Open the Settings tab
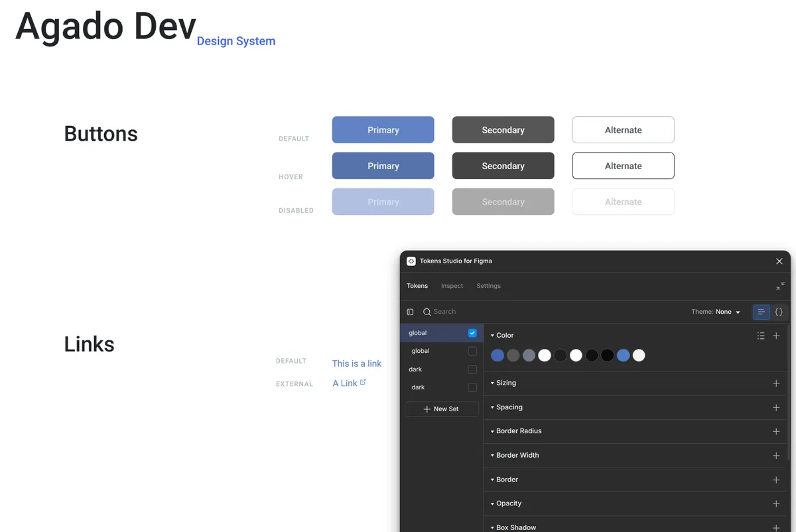The height and width of the screenshot is (532, 796). [488, 286]
